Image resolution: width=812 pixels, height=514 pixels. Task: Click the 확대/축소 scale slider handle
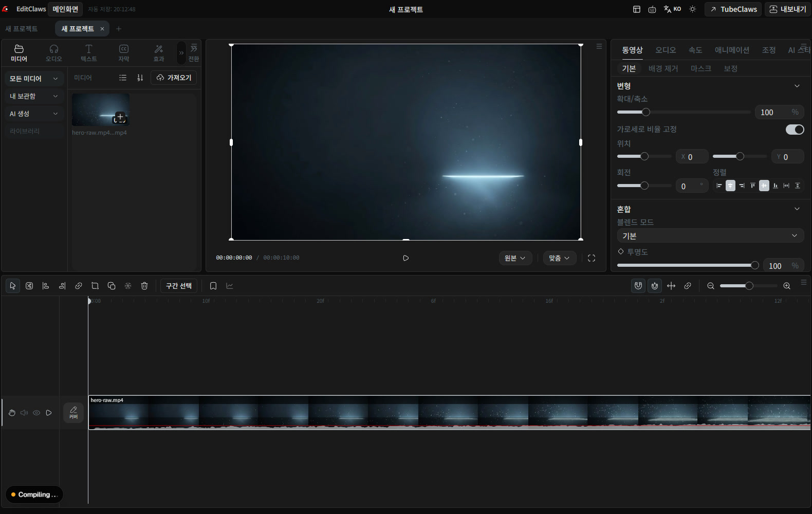[646, 112]
